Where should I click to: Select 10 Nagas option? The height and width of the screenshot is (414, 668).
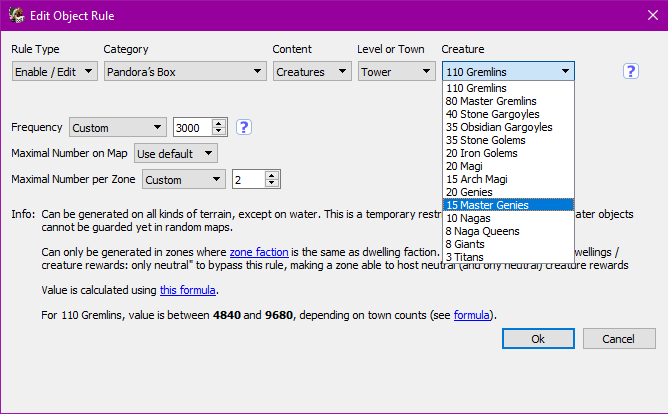click(508, 218)
